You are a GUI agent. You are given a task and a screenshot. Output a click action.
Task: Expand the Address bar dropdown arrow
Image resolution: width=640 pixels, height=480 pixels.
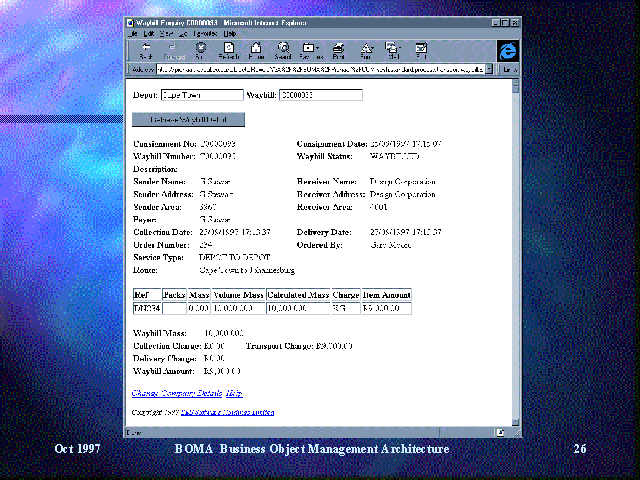(x=490, y=71)
